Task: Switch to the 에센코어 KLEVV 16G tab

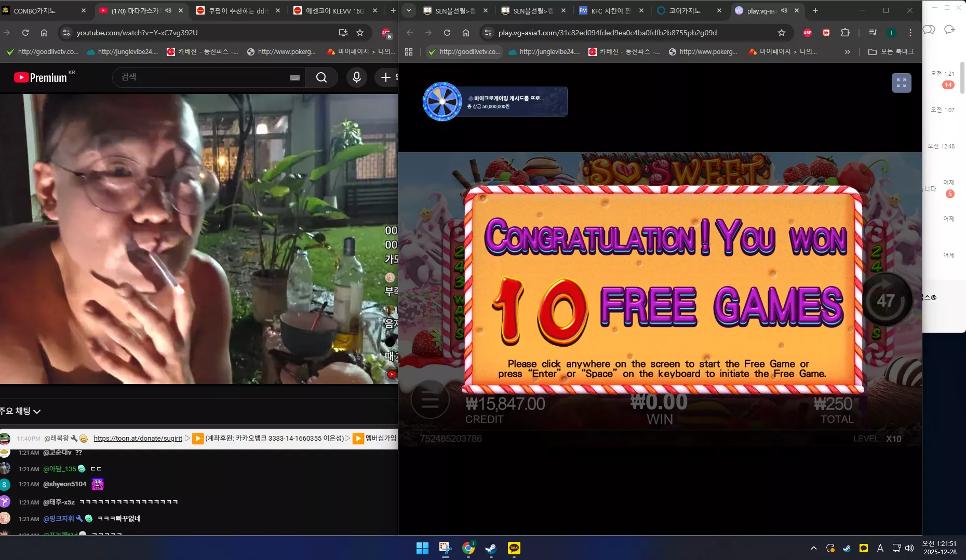Action: coord(335,10)
